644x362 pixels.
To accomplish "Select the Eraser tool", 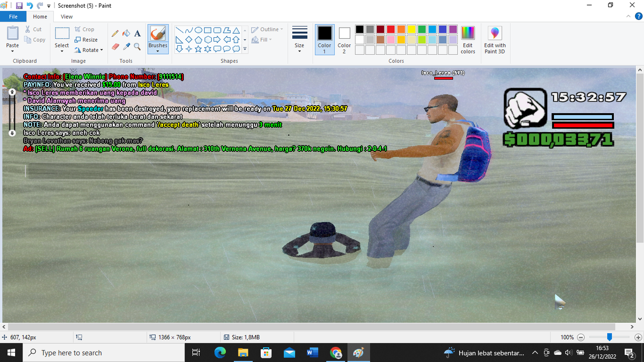I will (115, 47).
